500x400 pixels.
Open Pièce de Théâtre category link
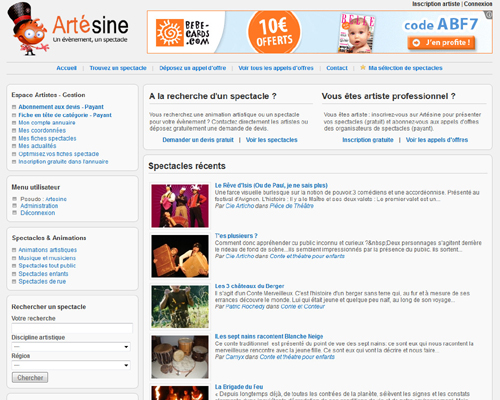tap(292, 206)
